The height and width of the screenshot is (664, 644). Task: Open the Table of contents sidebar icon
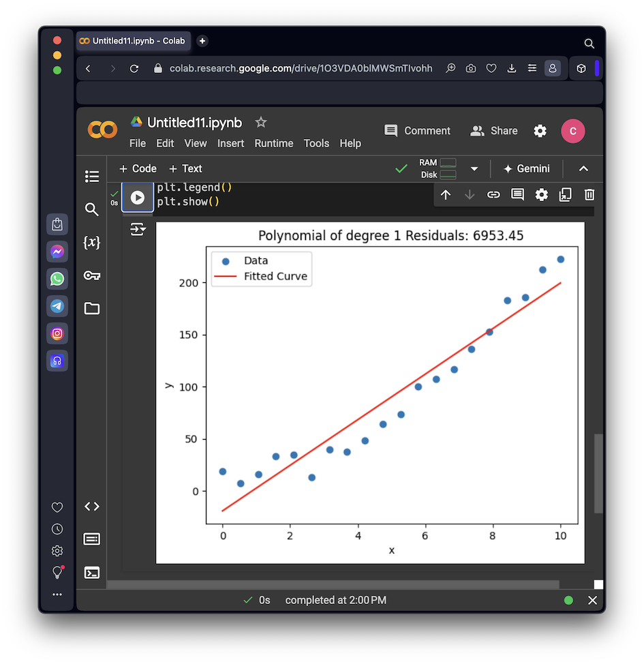coord(92,177)
